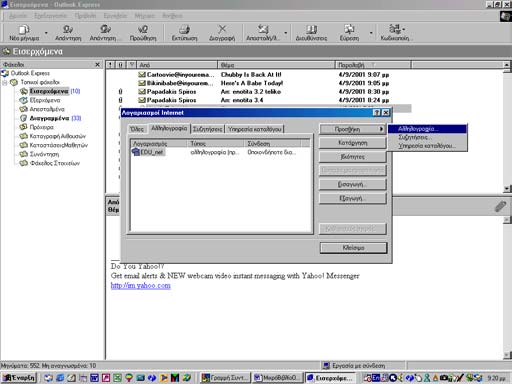Screen dimensions: 512x384
Task: Click the Αποστολή/λήψη toolbar icon
Action: (x=263, y=33)
